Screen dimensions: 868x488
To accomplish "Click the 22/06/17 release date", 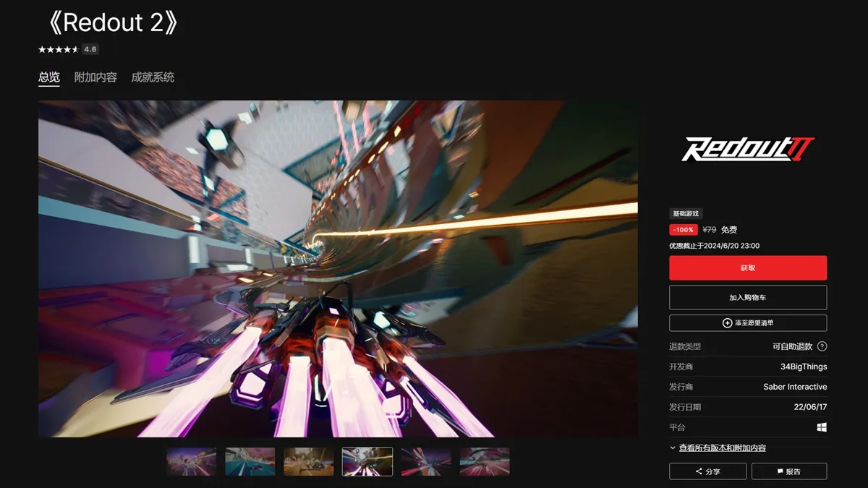I will click(x=810, y=407).
